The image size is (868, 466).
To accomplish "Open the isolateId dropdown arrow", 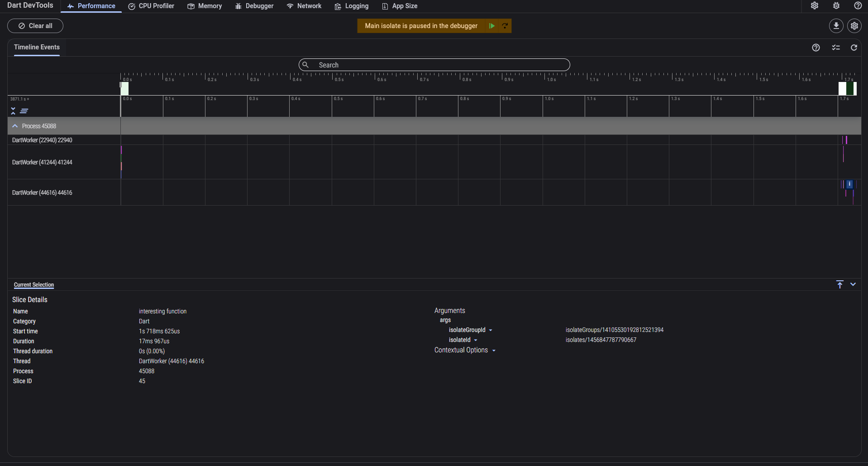I will click(x=476, y=340).
